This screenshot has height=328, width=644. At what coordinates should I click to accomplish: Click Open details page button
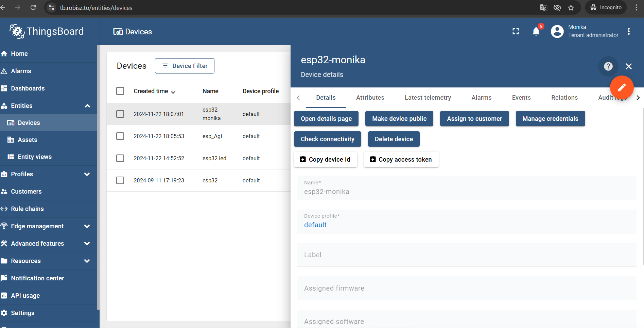point(326,119)
